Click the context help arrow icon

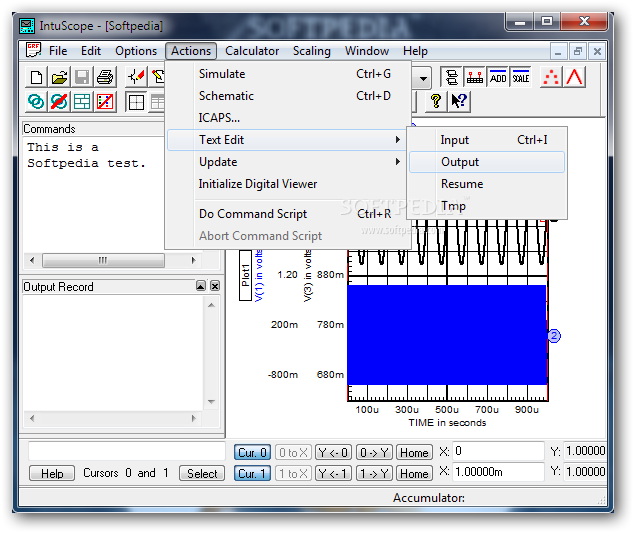click(459, 101)
